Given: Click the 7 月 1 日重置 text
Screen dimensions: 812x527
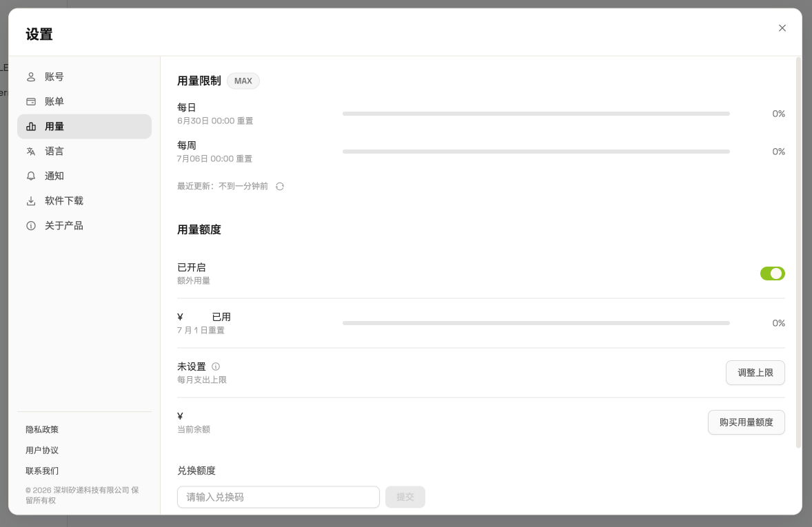Looking at the screenshot, I should (x=201, y=330).
